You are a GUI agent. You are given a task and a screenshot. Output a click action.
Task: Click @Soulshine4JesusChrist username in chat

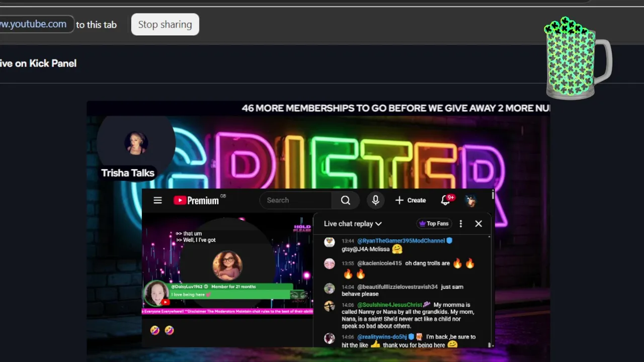coord(390,305)
